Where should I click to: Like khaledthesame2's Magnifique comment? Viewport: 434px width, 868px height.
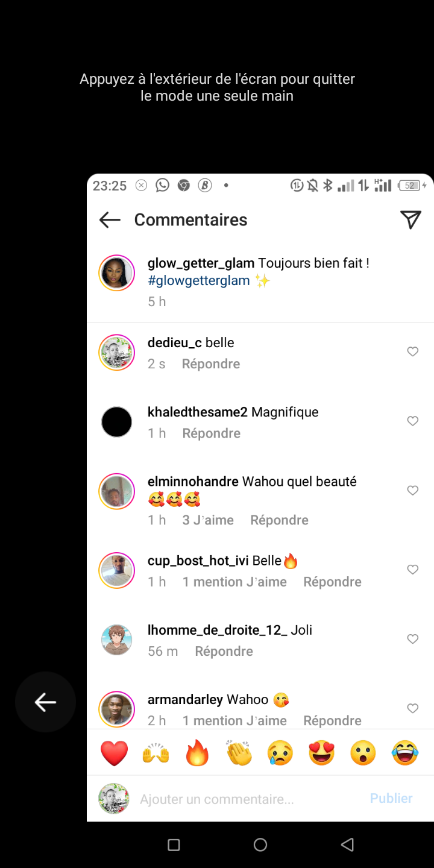[413, 421]
